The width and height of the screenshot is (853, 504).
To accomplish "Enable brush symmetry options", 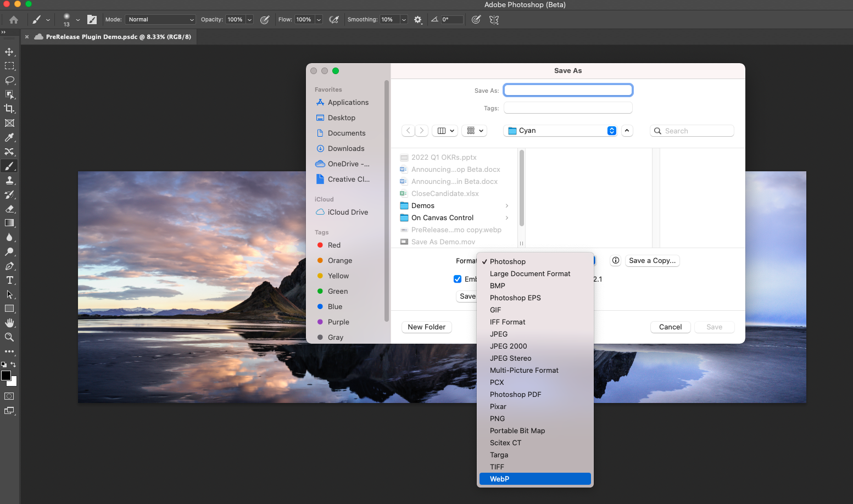I will (494, 20).
